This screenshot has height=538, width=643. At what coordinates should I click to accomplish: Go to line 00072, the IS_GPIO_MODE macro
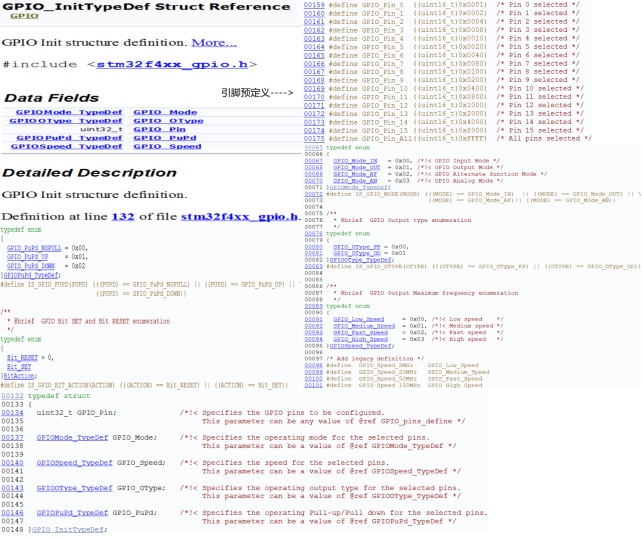[x=314, y=194]
